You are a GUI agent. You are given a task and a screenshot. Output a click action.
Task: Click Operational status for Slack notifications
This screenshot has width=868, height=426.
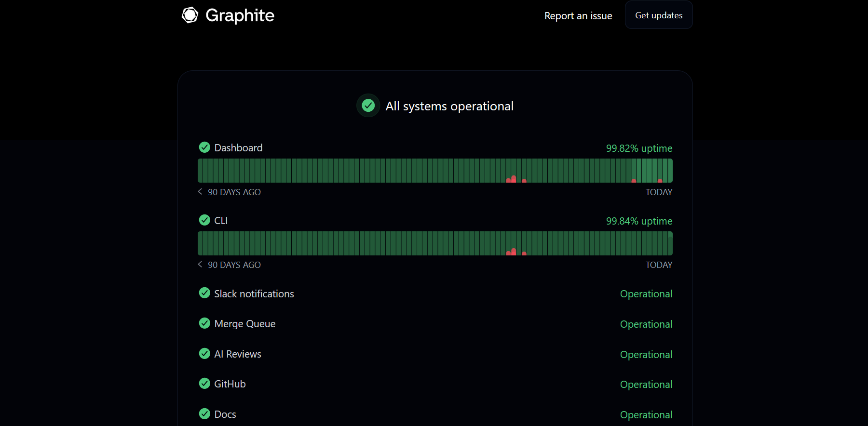pos(646,294)
